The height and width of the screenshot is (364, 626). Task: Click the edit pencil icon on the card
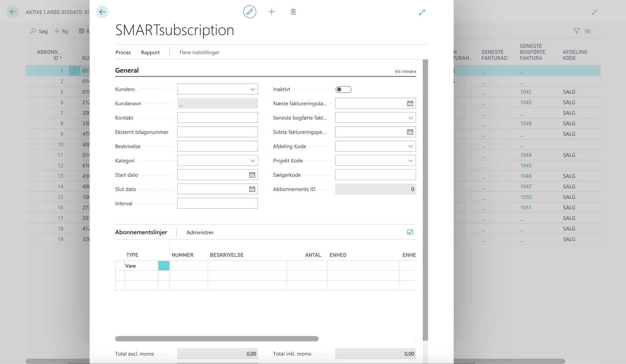tap(250, 12)
